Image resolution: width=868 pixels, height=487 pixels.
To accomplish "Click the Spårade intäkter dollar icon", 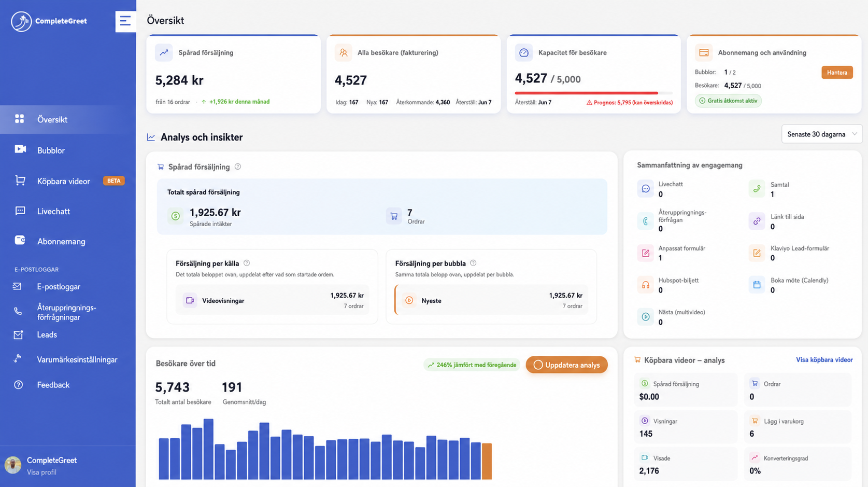I will click(176, 216).
